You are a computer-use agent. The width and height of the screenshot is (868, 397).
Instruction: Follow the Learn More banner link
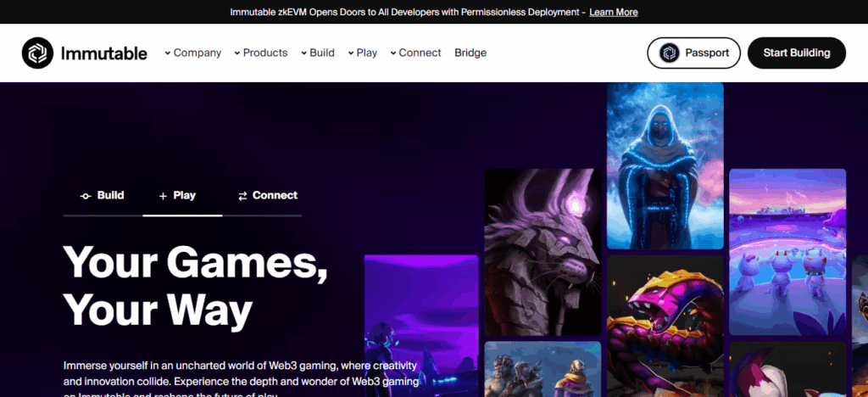[x=614, y=12]
